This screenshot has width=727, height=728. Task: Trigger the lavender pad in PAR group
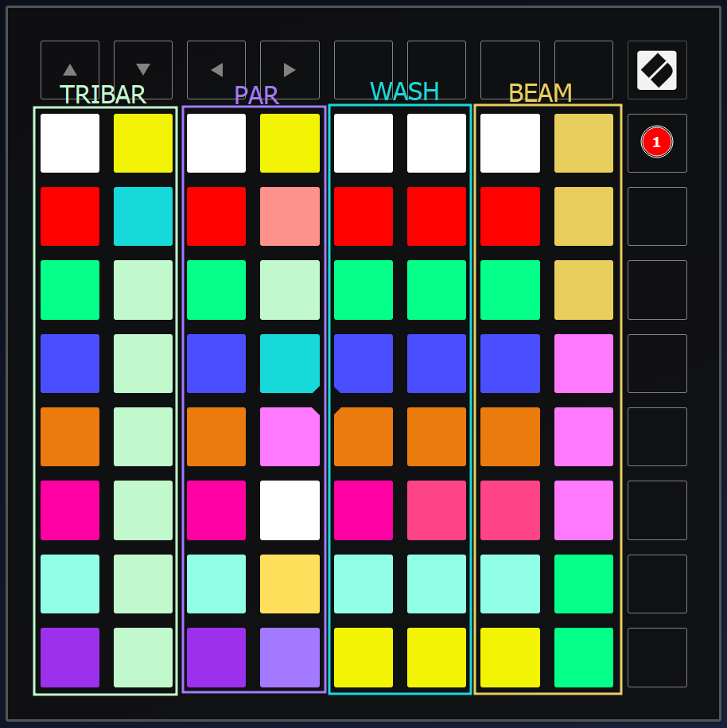290,657
